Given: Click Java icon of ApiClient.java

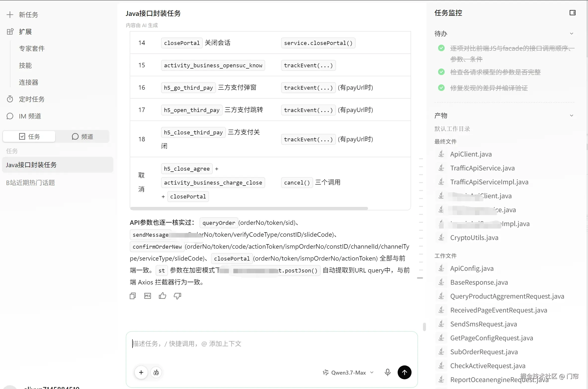Looking at the screenshot, I should (x=441, y=154).
